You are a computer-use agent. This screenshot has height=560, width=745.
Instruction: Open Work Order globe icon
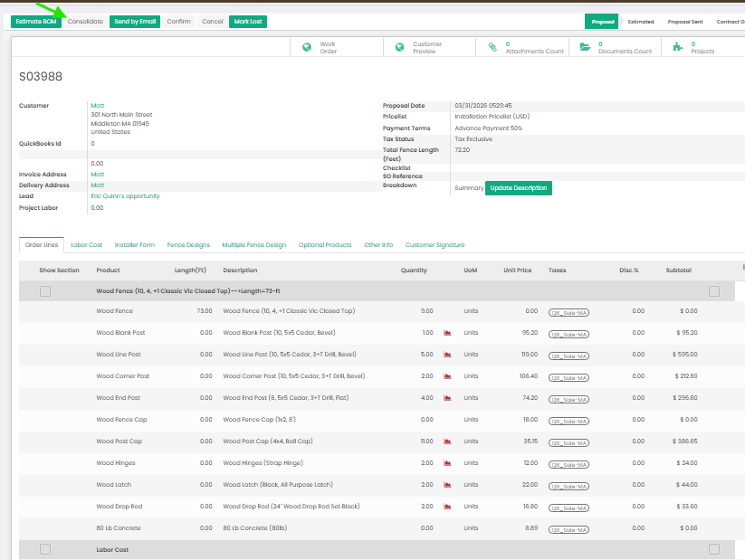tap(307, 47)
